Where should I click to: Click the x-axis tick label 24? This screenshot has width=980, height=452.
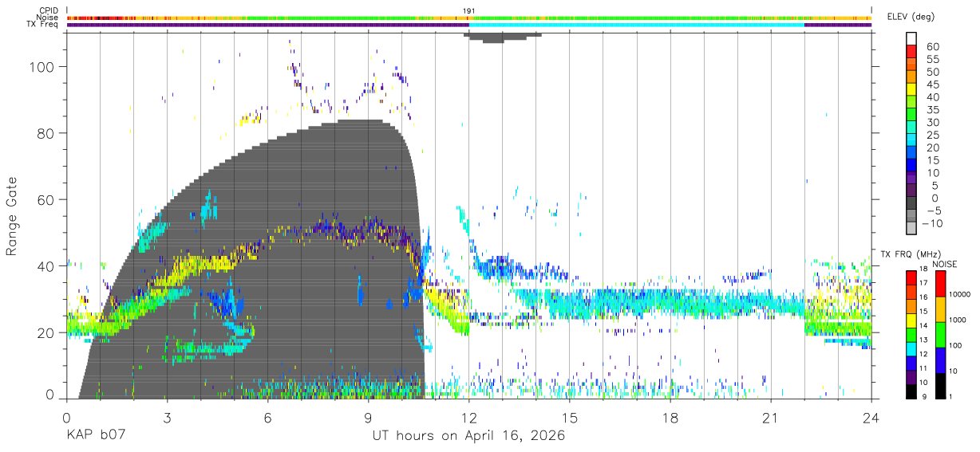[871, 418]
